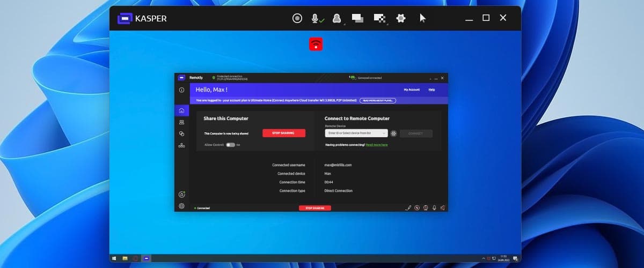
Task: Click the max@mirillis.com username value
Action: click(x=338, y=165)
